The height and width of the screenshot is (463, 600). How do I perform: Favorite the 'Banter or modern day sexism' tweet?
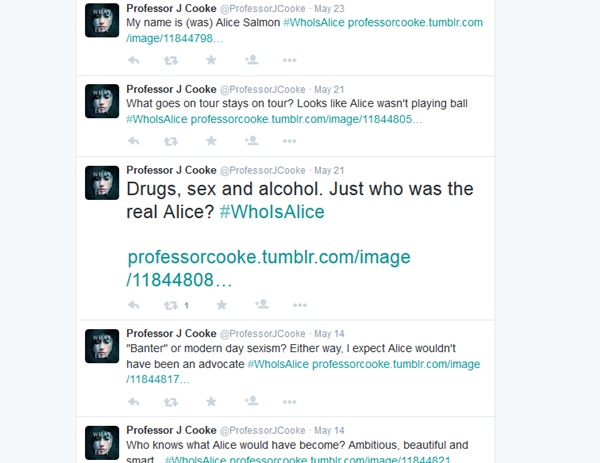[211, 401]
